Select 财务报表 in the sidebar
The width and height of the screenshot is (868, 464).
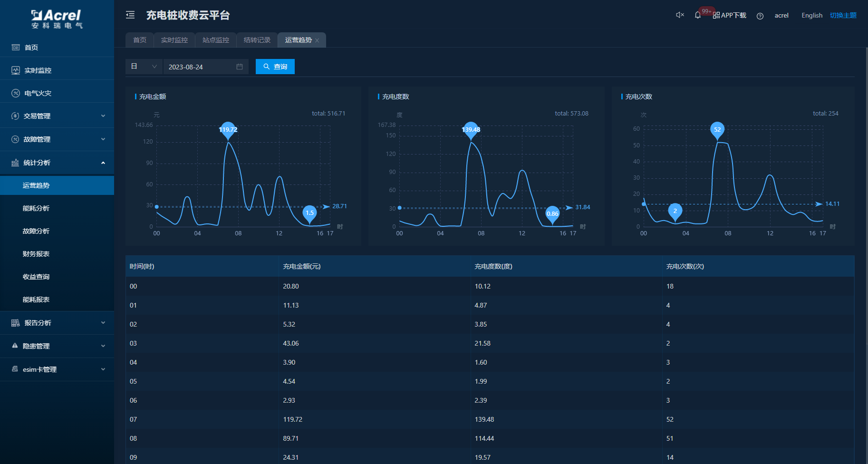(36, 254)
